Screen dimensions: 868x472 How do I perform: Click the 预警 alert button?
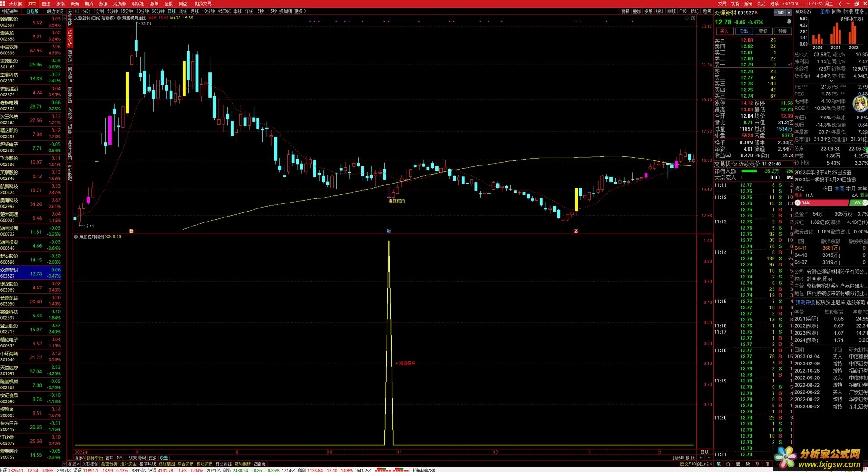pyautogui.click(x=783, y=31)
